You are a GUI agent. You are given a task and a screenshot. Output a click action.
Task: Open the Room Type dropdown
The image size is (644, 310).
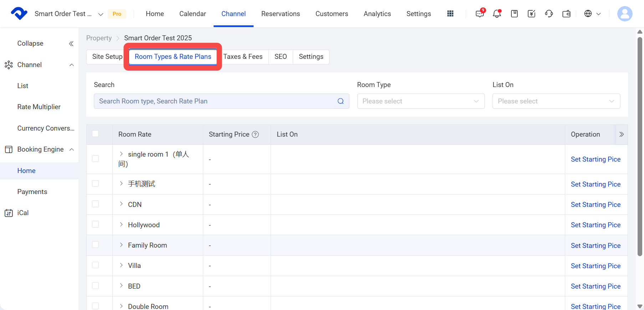[421, 101]
